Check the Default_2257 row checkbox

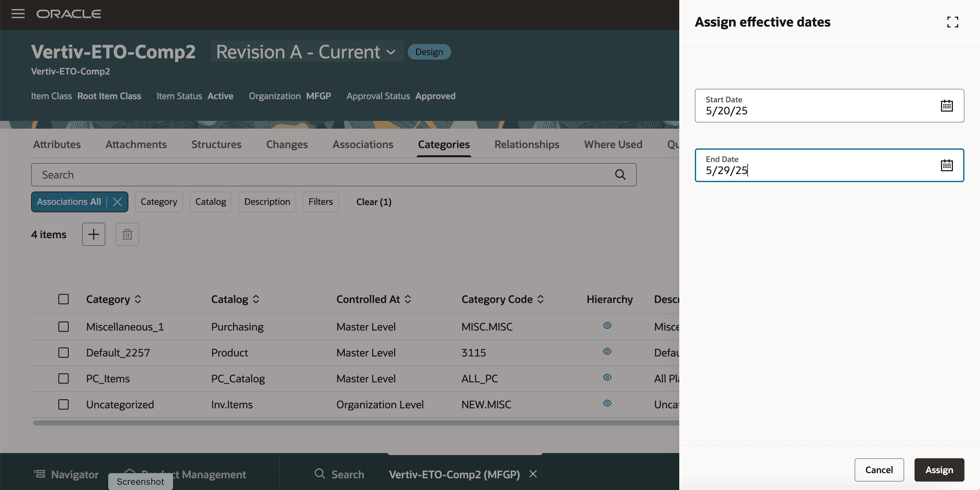tap(64, 353)
